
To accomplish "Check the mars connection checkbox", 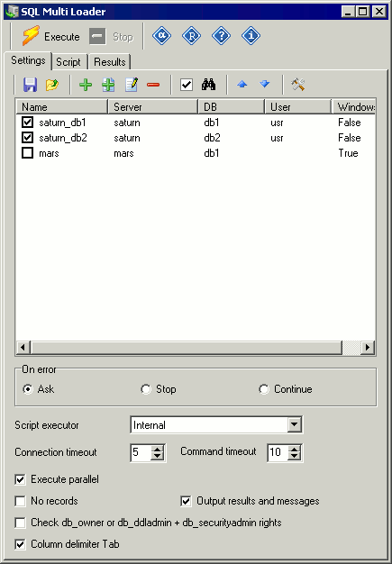I will 27,153.
